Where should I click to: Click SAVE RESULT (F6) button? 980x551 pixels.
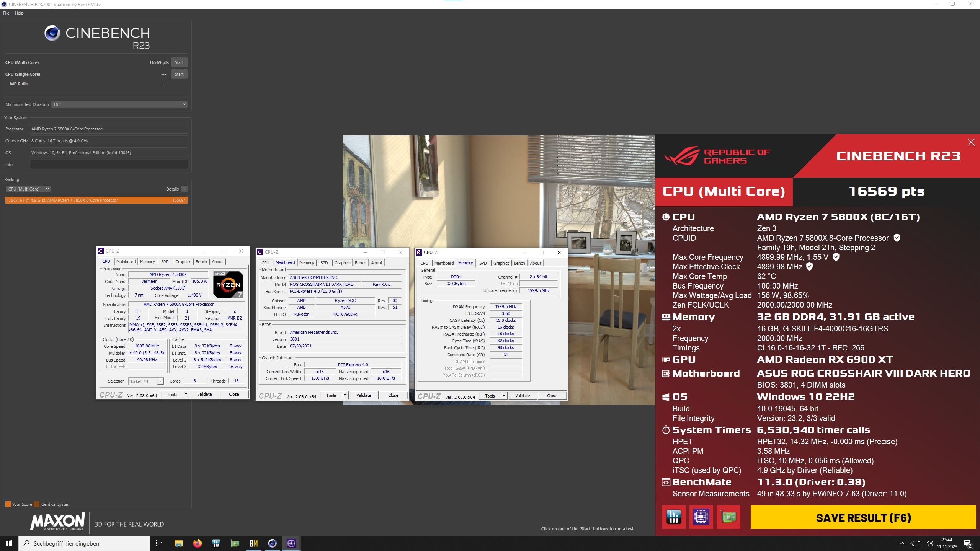tap(863, 517)
